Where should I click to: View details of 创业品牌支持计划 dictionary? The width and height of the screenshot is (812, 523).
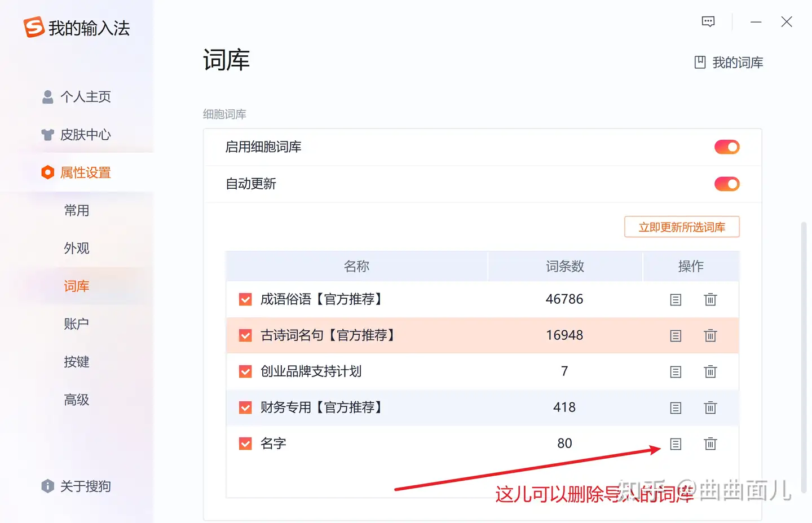tap(676, 372)
